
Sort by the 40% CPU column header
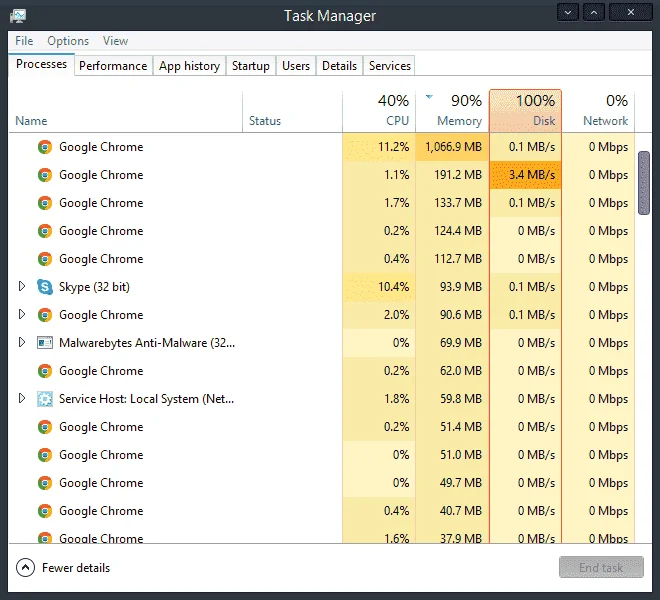pos(379,111)
